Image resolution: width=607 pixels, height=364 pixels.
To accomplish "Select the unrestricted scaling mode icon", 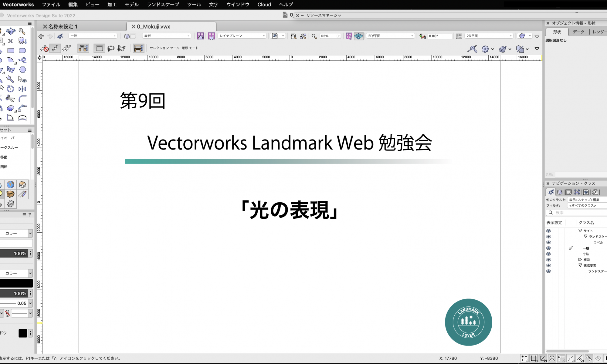I will click(66, 48).
